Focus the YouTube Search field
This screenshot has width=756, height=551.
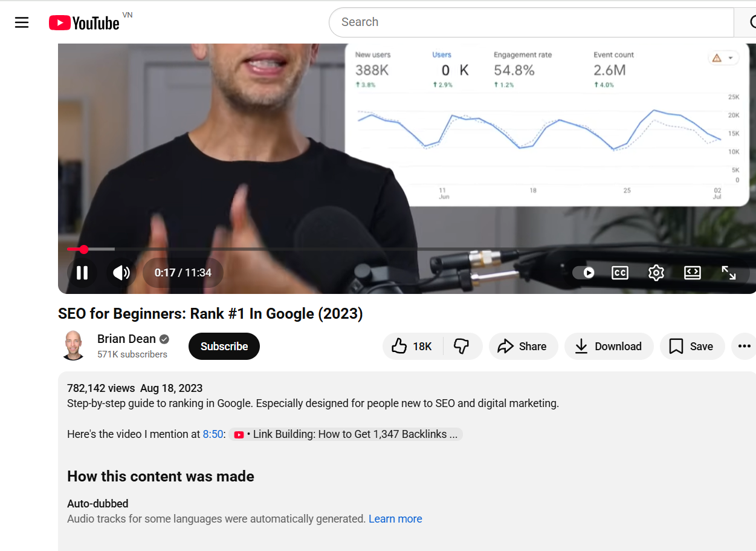pos(532,22)
